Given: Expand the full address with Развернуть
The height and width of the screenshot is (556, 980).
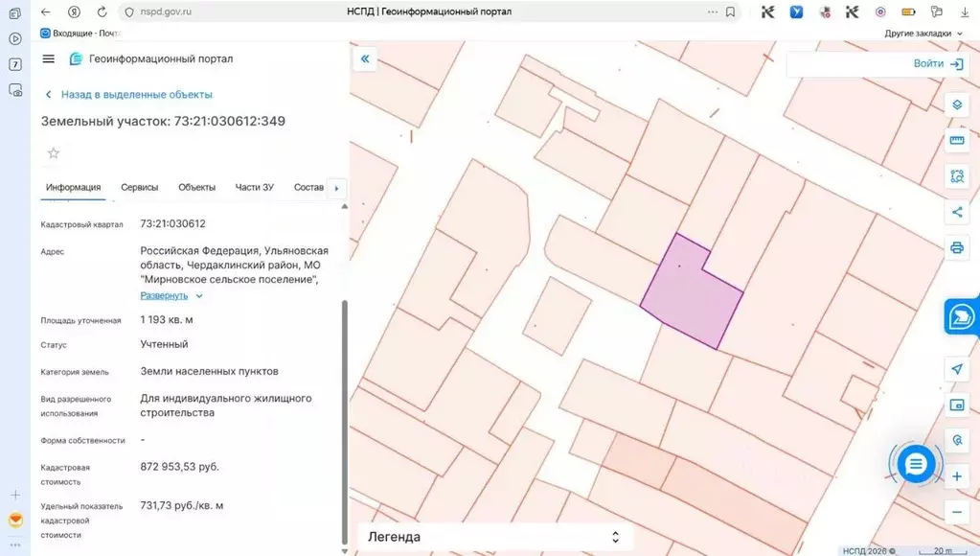Looking at the screenshot, I should pos(164,296).
